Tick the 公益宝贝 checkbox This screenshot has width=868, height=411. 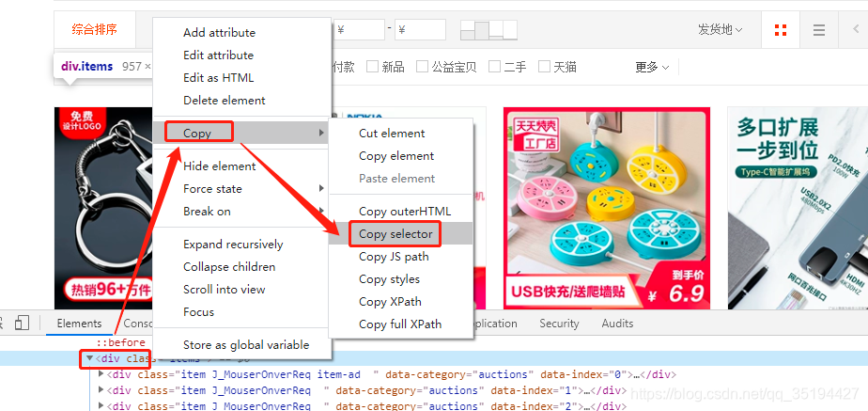pyautogui.click(x=423, y=67)
